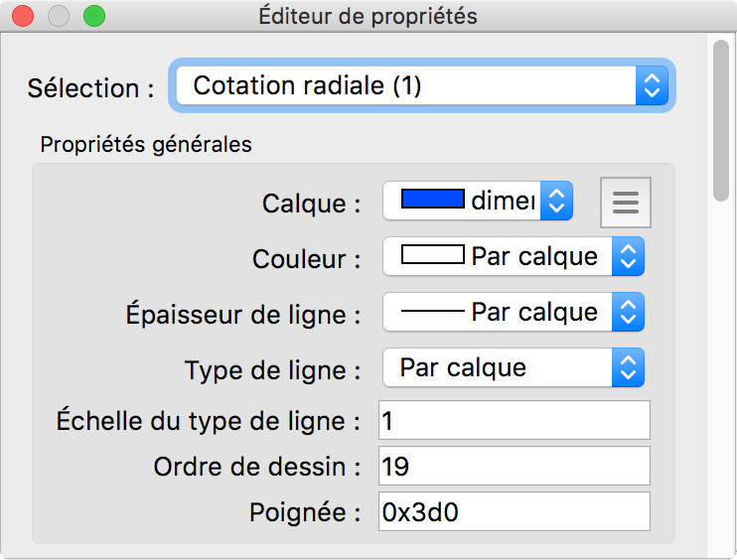Screen dimensions: 737x560
Task: Open the Type de ligne dropdown
Action: [514, 368]
